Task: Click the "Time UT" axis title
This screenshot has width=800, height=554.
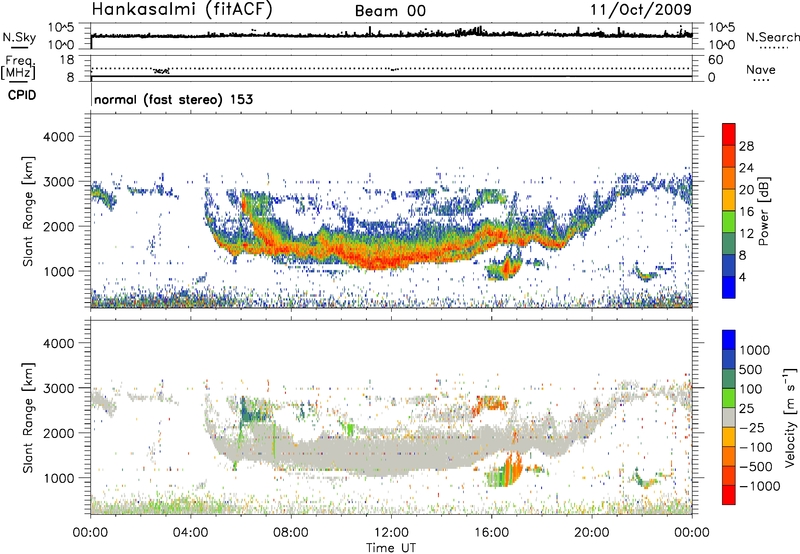Action: pyautogui.click(x=391, y=548)
